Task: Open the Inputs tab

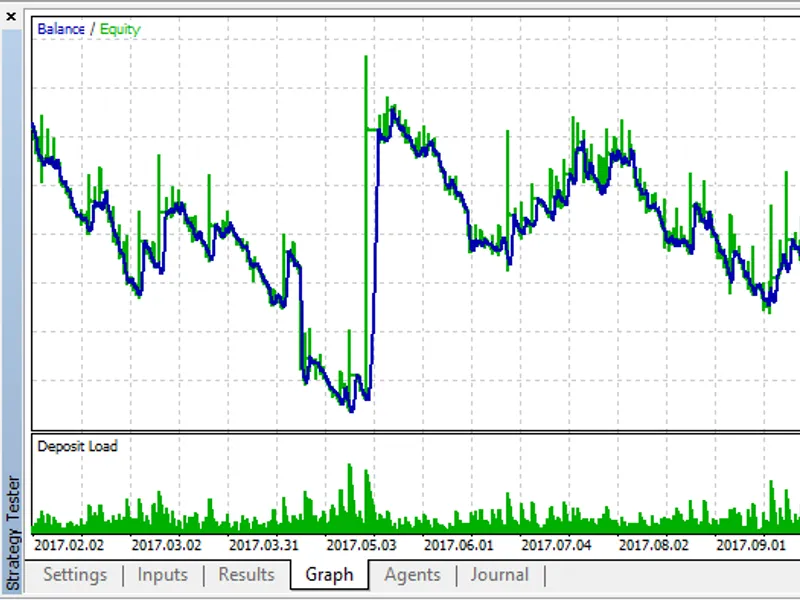Action: pos(162,575)
